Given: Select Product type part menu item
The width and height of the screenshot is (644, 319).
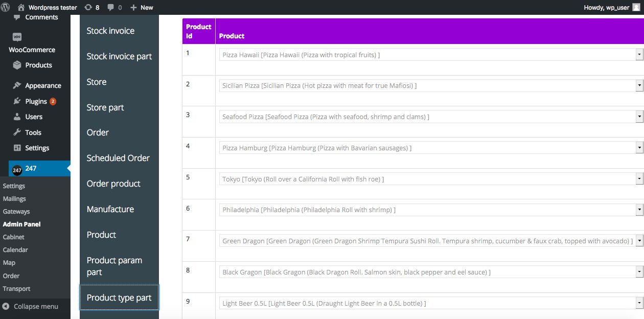Looking at the screenshot, I should pyautogui.click(x=119, y=298).
